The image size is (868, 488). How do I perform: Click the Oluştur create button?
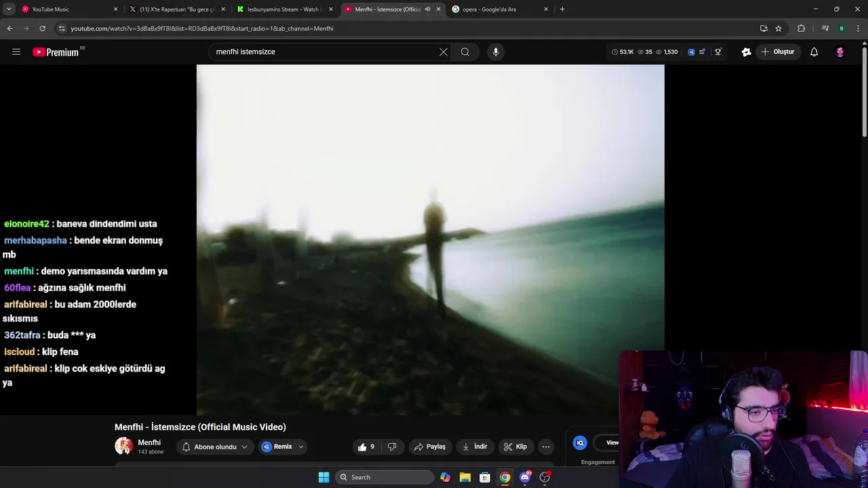[x=778, y=52]
